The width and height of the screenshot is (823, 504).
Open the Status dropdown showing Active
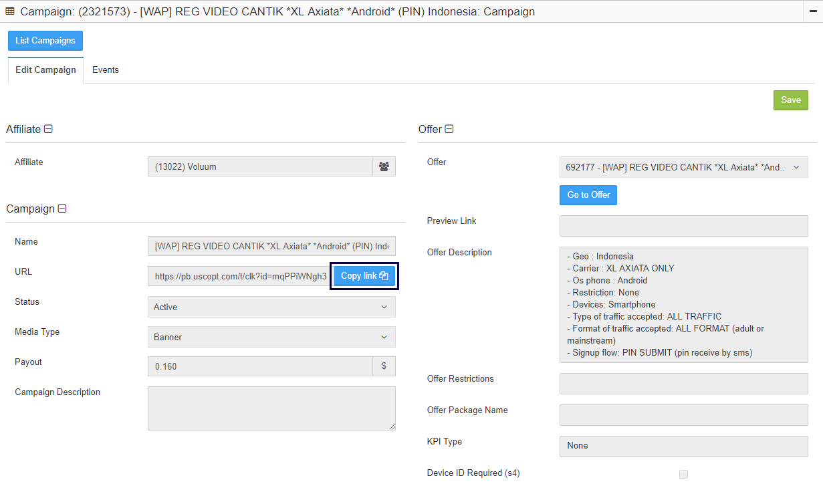[x=271, y=307]
